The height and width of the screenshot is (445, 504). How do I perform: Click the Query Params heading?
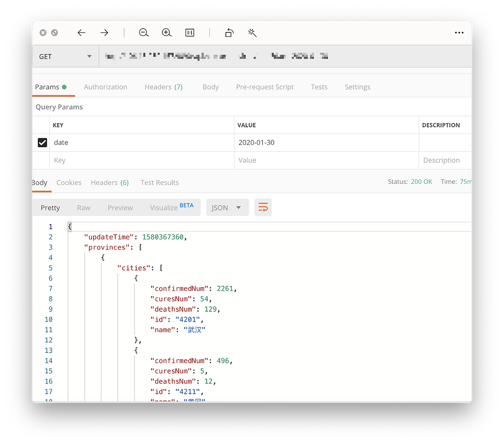point(59,107)
